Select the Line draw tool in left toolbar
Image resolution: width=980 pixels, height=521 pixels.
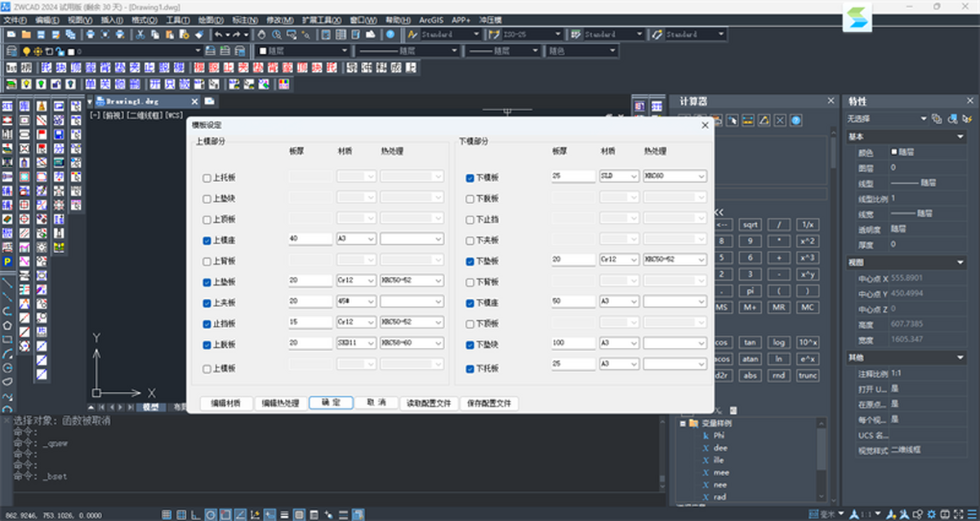7,283
